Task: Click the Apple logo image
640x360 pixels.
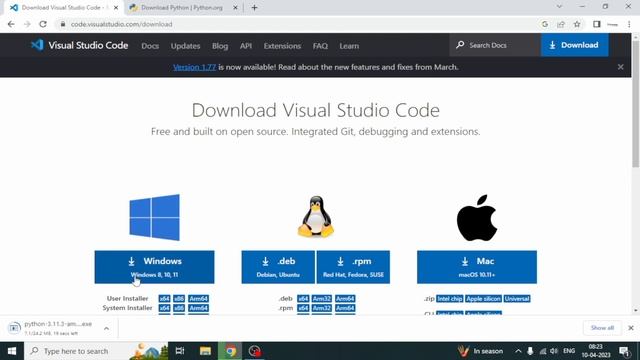Action: pyautogui.click(x=477, y=218)
